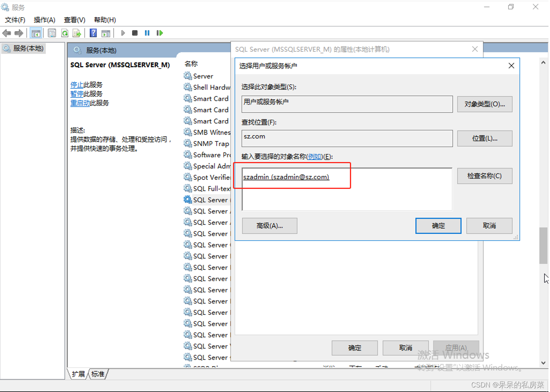The image size is (550, 392).
Task: Click the 例如 examples link
Action: pos(315,156)
